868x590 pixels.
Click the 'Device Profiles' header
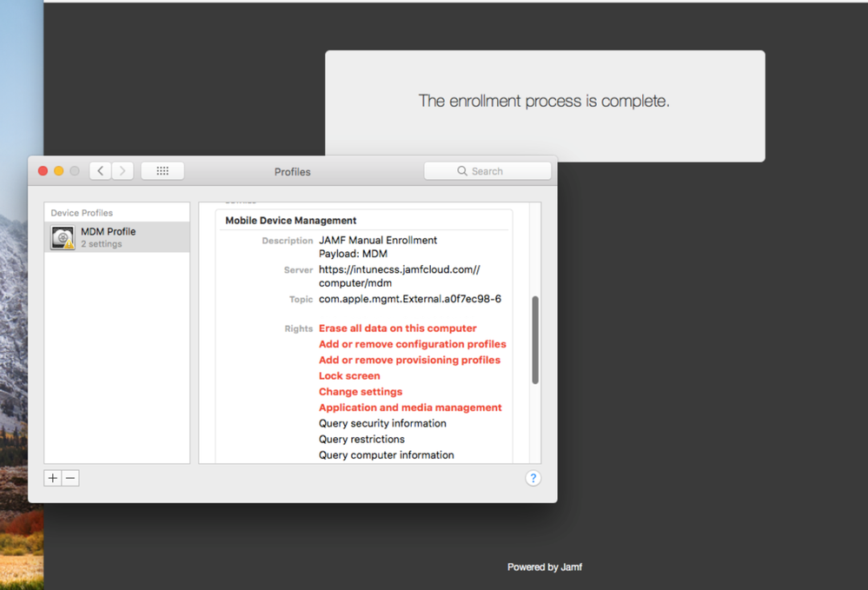click(x=82, y=213)
